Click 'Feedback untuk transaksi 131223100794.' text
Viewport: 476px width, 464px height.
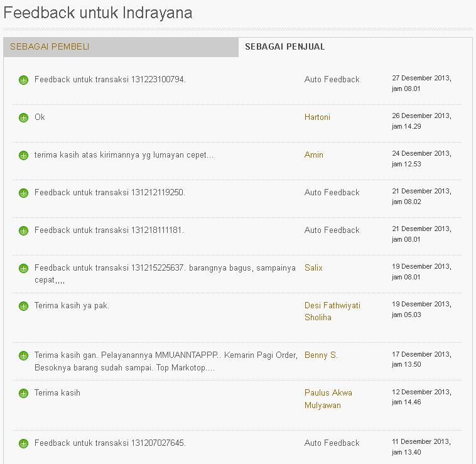[x=110, y=80]
